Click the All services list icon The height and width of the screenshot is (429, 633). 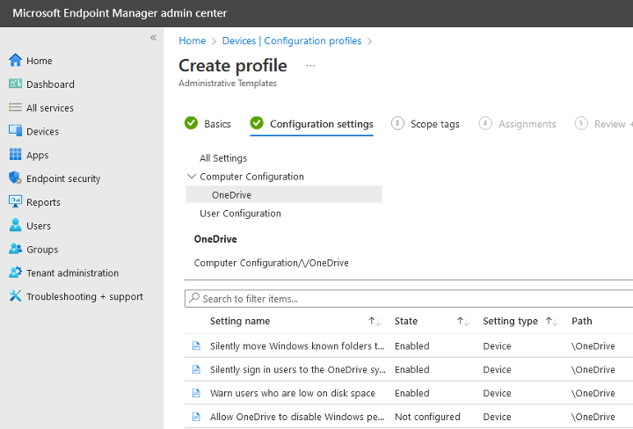[15, 107]
